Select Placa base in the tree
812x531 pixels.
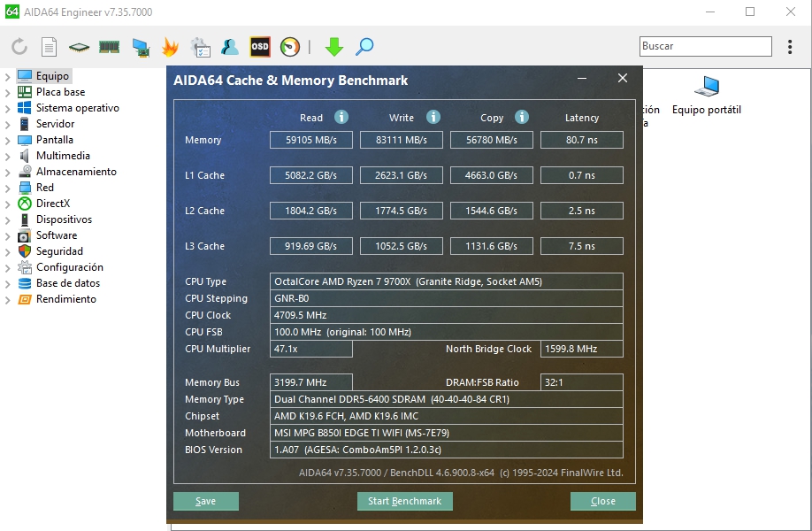point(60,92)
